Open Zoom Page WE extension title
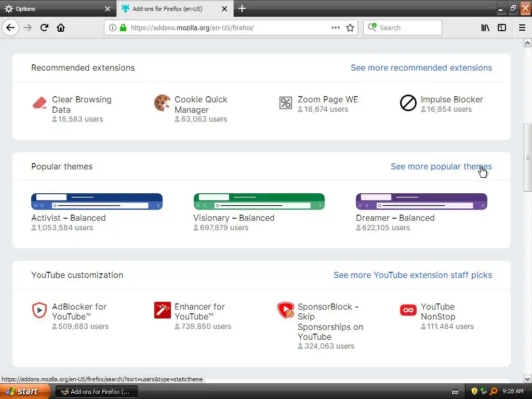 [328, 99]
